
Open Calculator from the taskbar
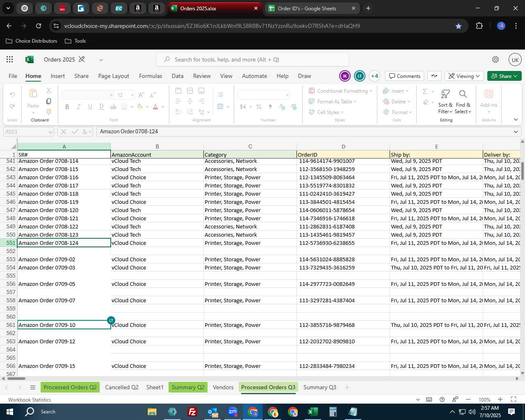click(x=333, y=412)
